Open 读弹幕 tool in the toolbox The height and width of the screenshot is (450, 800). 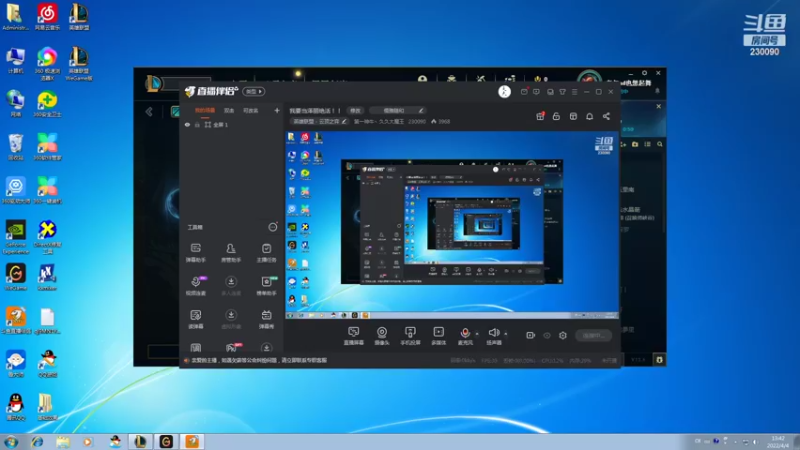(195, 319)
